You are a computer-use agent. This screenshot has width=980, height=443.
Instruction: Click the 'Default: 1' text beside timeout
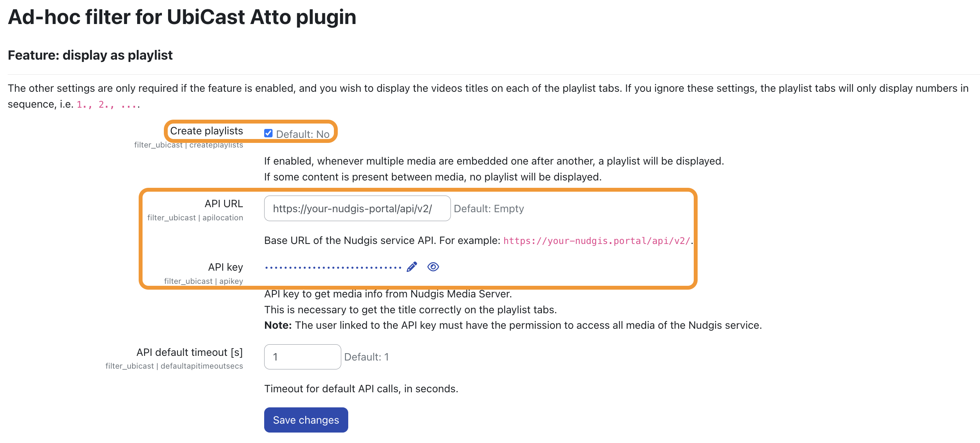[366, 357]
